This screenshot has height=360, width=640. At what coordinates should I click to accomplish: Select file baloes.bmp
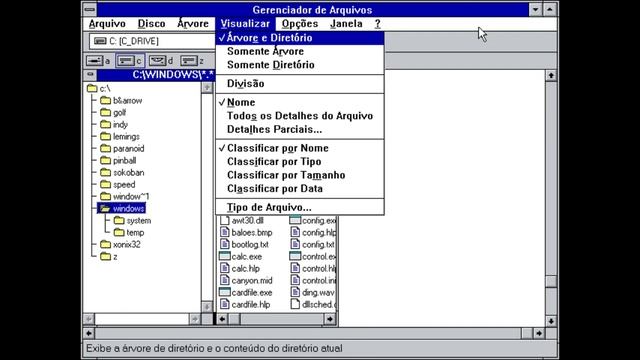[x=246, y=233]
